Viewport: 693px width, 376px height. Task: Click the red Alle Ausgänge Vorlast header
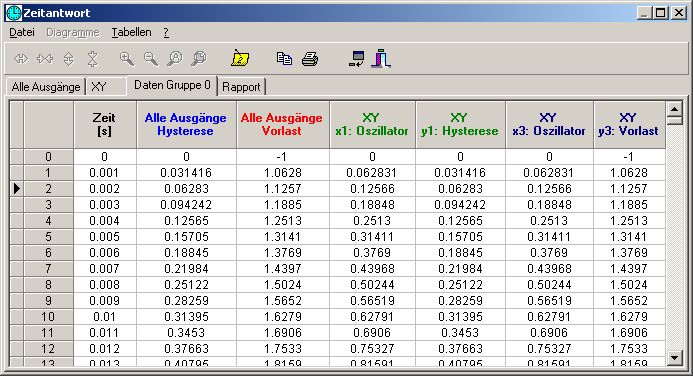click(282, 125)
